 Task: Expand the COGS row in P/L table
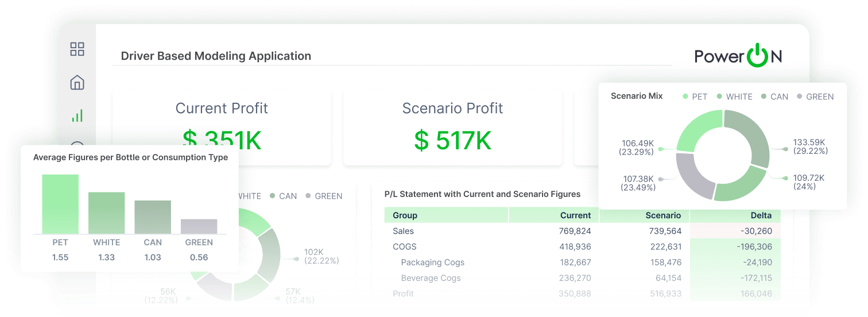tap(404, 247)
